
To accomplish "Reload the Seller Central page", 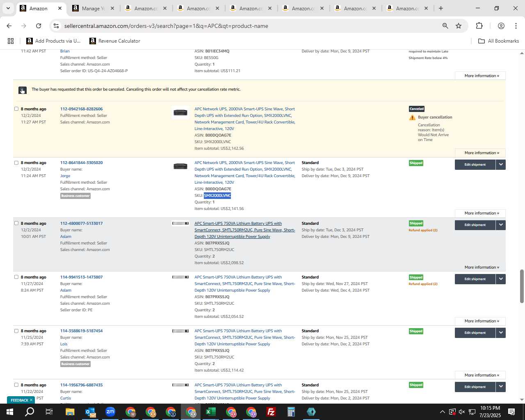I will (x=39, y=26).
